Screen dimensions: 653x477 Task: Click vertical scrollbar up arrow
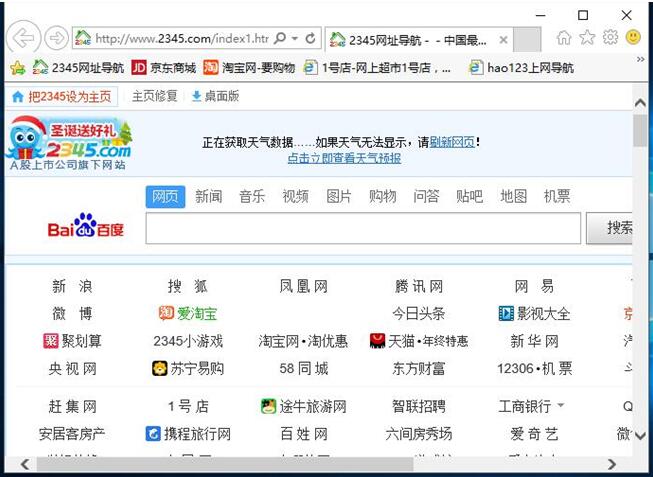click(640, 102)
